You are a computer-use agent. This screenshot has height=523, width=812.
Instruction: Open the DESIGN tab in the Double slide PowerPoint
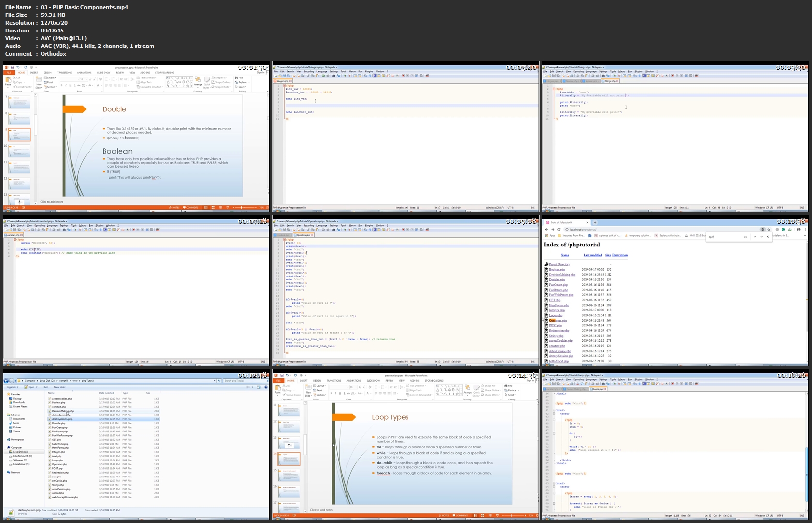click(47, 73)
